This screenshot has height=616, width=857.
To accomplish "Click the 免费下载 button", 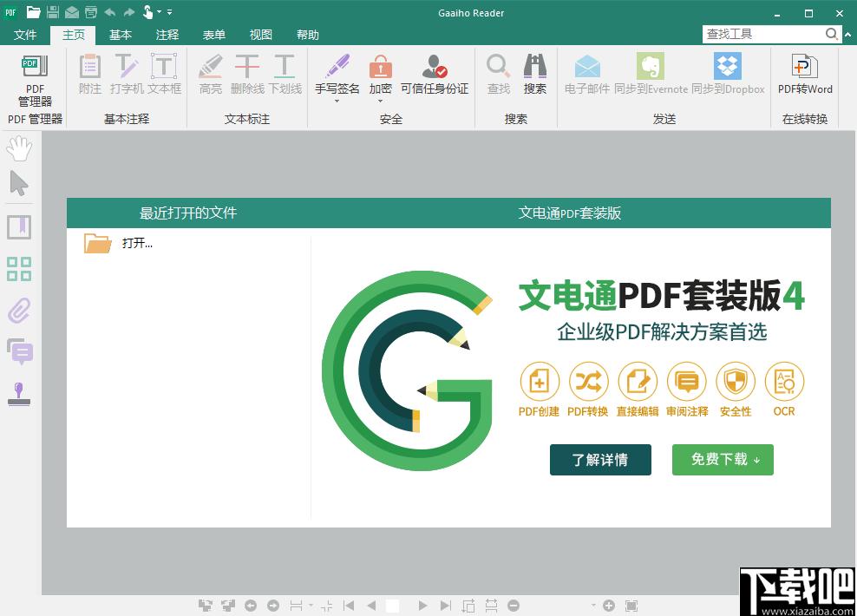I will pyautogui.click(x=723, y=460).
